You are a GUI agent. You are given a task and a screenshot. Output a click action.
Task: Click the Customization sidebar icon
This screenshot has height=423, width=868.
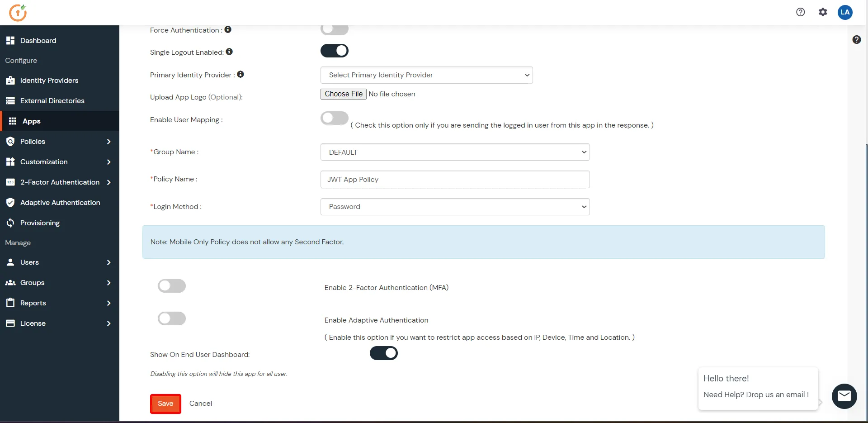[x=10, y=162]
